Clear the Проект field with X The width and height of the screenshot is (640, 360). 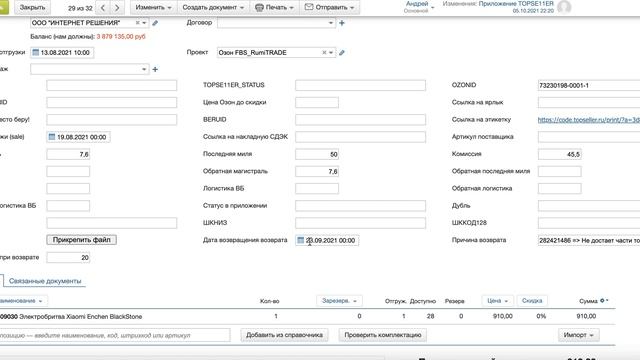324,52
